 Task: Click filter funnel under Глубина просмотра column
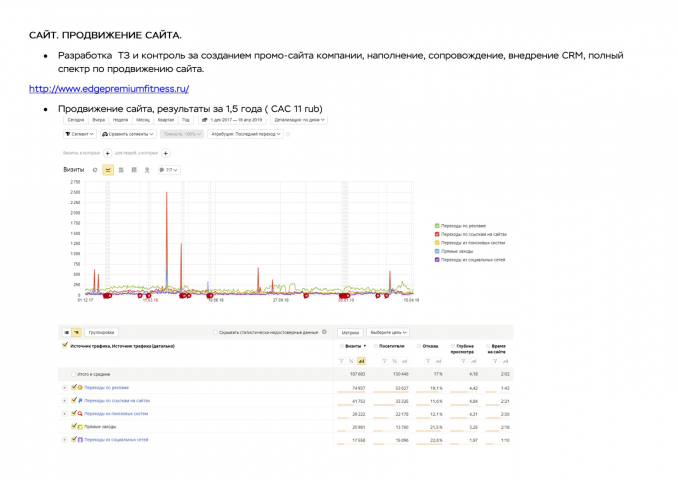click(463, 361)
